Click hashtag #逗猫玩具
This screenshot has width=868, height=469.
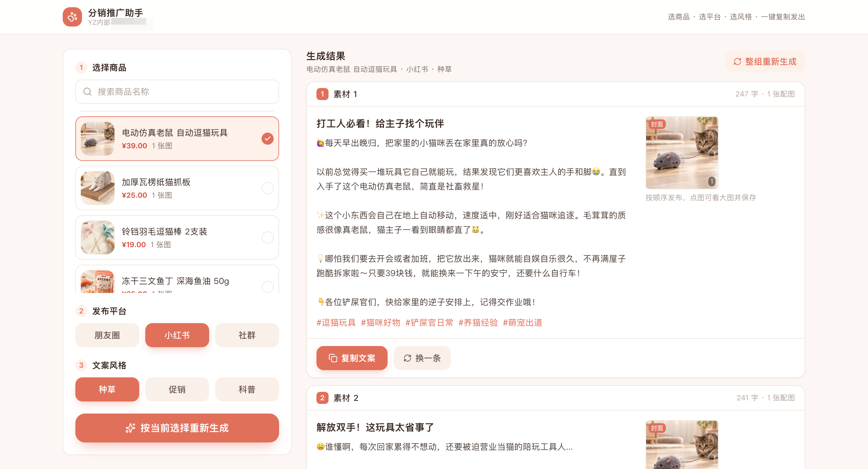coord(336,323)
